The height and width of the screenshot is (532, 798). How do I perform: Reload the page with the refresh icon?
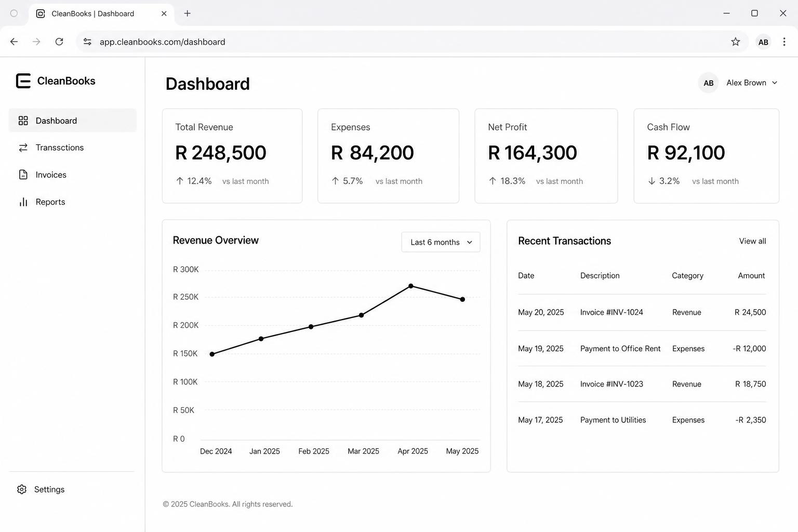click(59, 42)
